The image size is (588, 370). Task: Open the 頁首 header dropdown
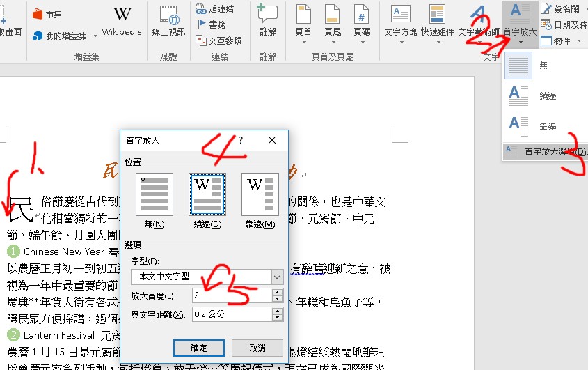tap(303, 41)
